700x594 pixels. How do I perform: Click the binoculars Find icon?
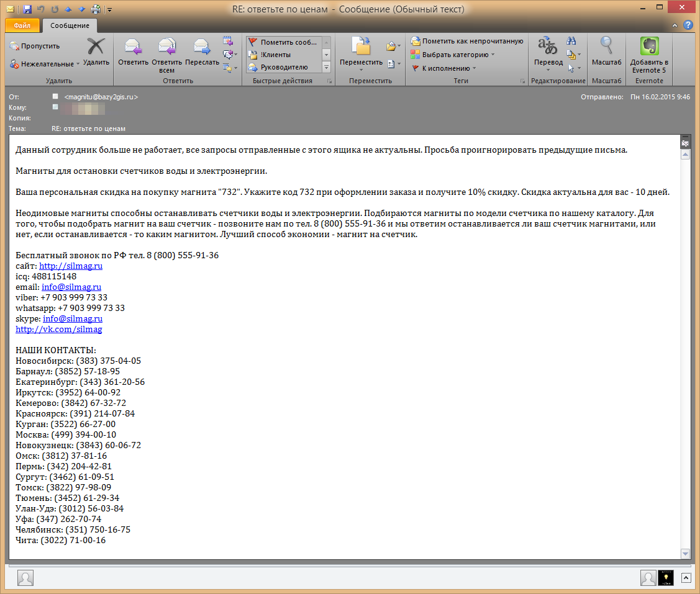(571, 41)
